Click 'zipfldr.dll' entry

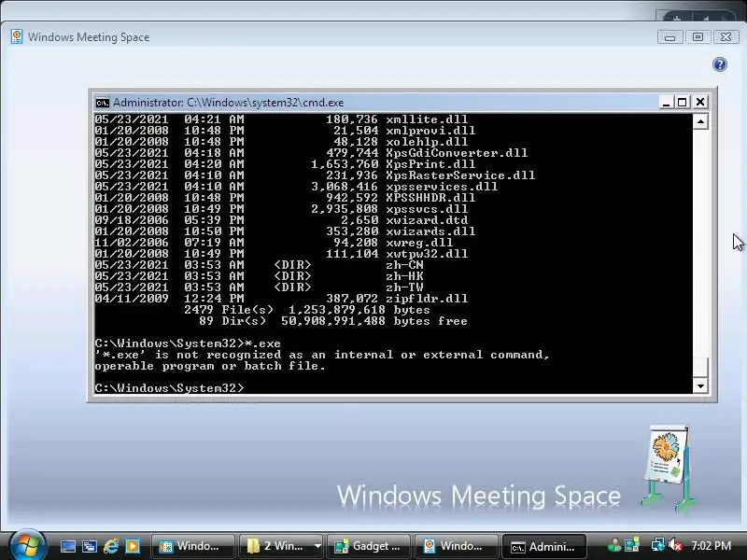[427, 299]
